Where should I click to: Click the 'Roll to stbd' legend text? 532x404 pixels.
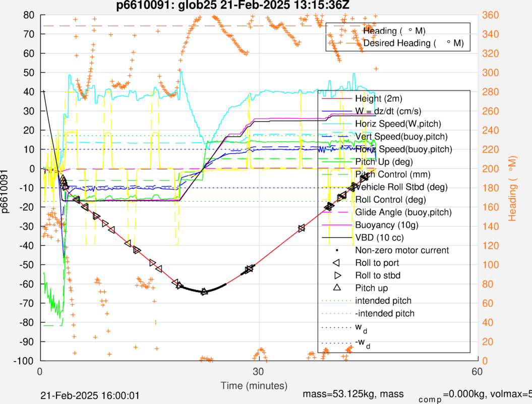tap(378, 275)
